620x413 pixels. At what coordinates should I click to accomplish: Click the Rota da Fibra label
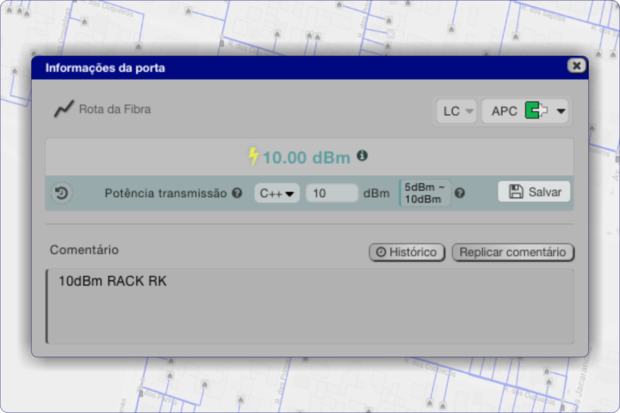pyautogui.click(x=115, y=109)
